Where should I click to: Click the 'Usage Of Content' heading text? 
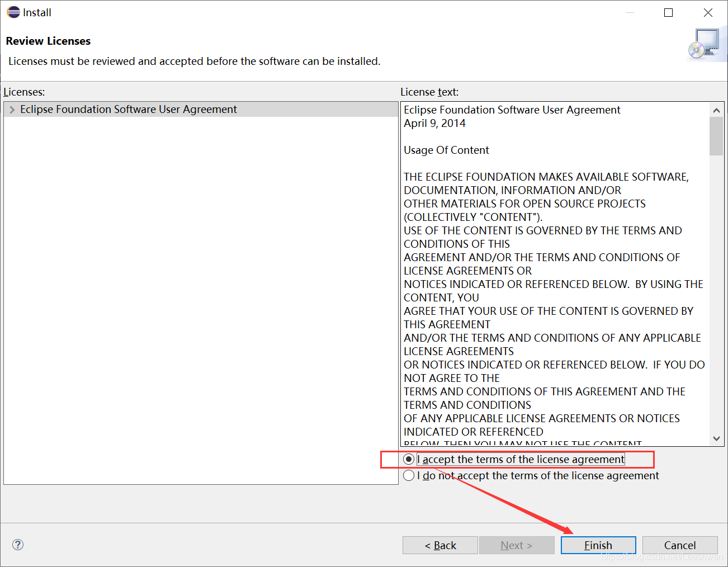(446, 150)
